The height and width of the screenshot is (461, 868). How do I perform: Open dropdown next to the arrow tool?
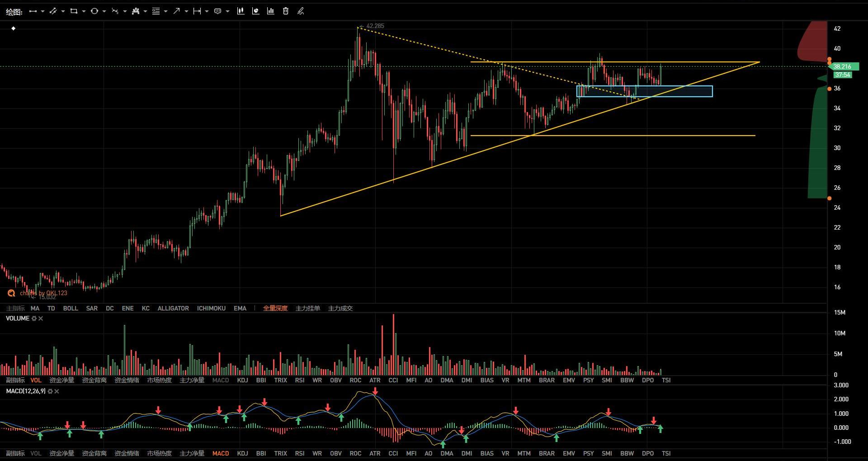(x=186, y=11)
